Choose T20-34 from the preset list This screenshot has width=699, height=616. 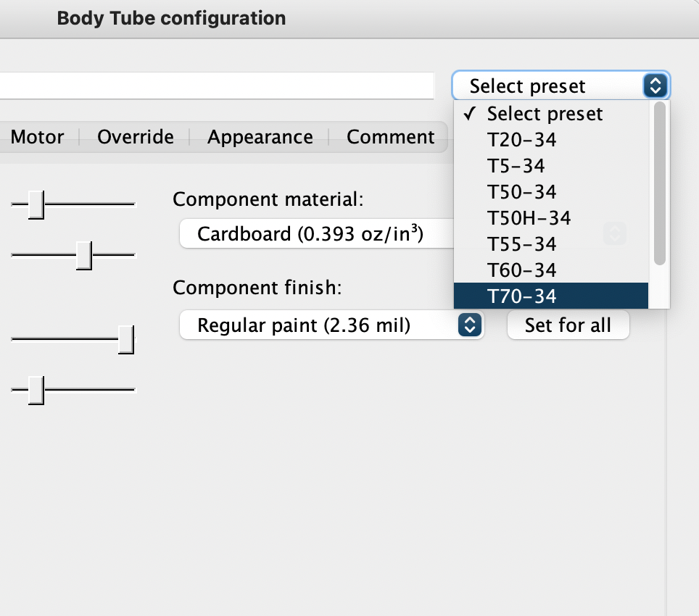click(x=521, y=140)
